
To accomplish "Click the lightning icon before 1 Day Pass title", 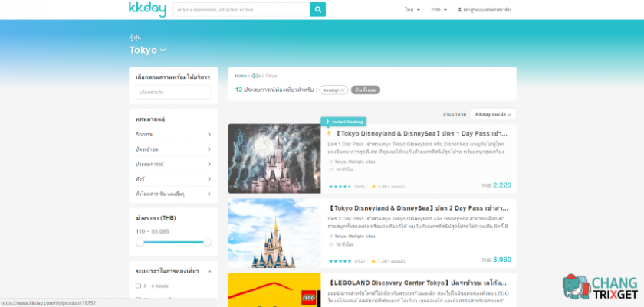I will tap(329, 134).
